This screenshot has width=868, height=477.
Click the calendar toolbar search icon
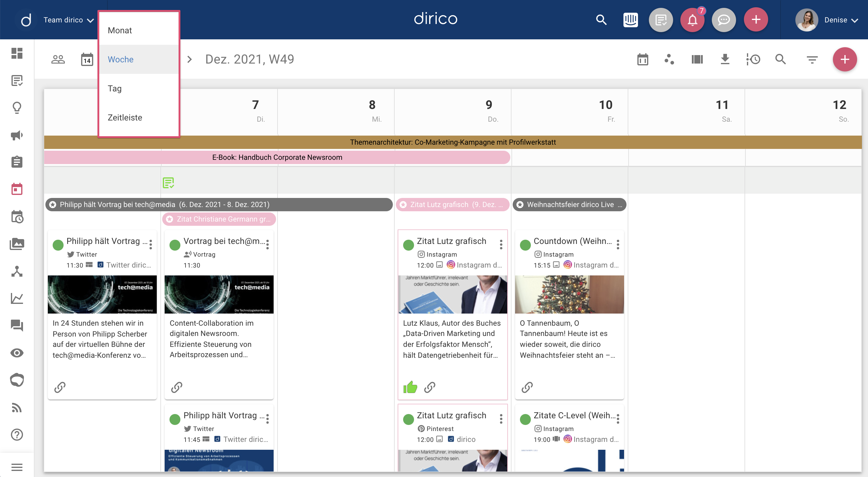tap(781, 59)
